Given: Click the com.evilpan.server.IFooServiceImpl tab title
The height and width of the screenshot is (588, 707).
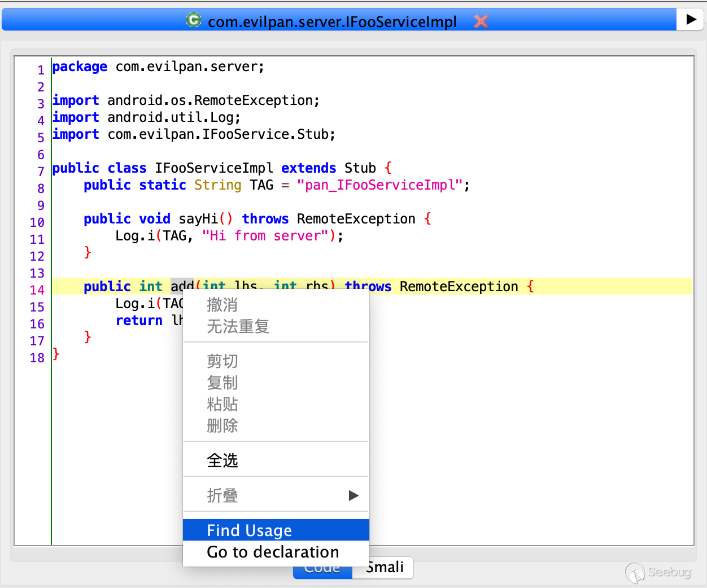Looking at the screenshot, I should pos(332,22).
